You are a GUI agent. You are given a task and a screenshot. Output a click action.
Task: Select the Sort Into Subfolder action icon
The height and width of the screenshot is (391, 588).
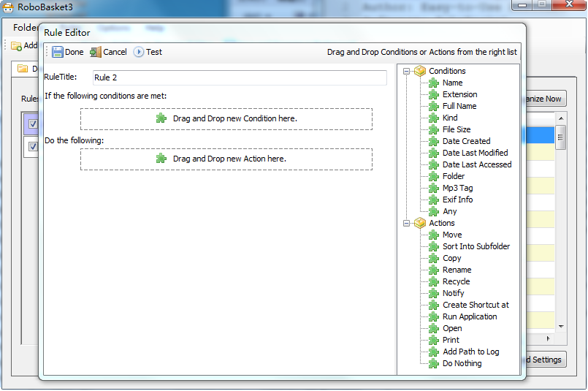434,246
